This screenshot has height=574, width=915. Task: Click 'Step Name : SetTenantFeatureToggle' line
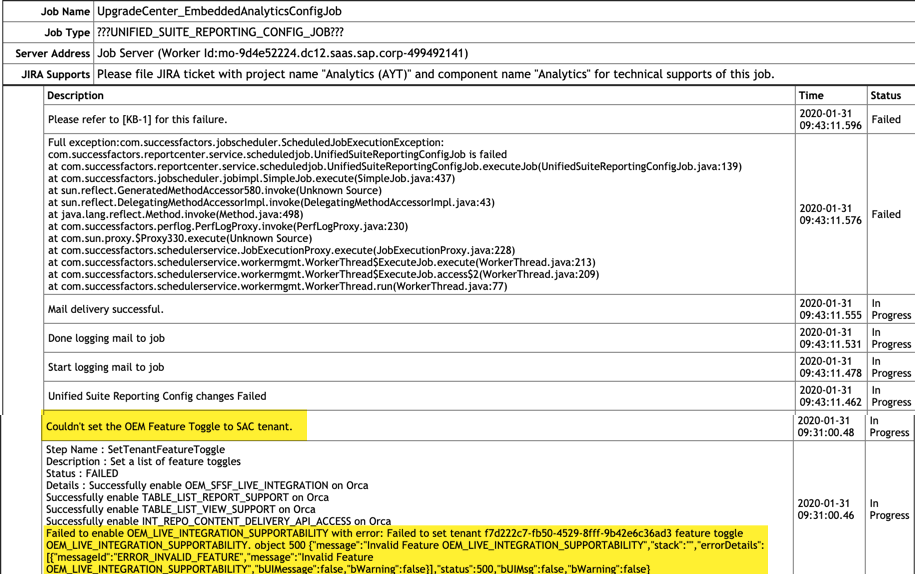point(135,449)
